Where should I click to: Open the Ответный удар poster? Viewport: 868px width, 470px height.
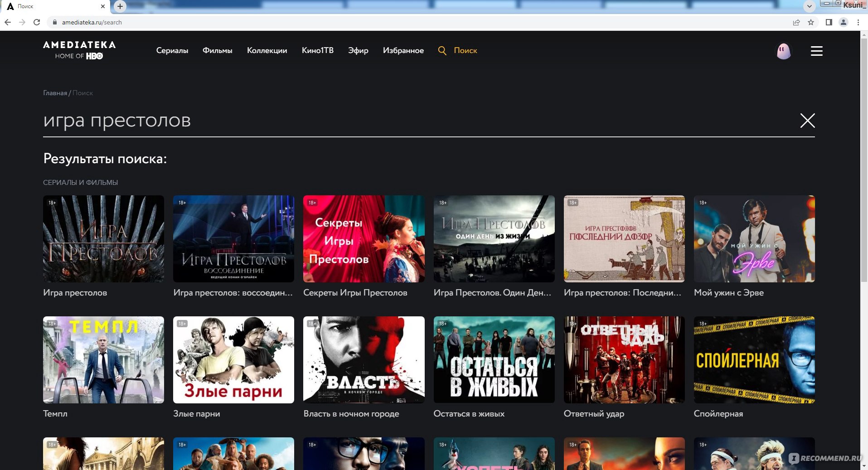coord(624,360)
